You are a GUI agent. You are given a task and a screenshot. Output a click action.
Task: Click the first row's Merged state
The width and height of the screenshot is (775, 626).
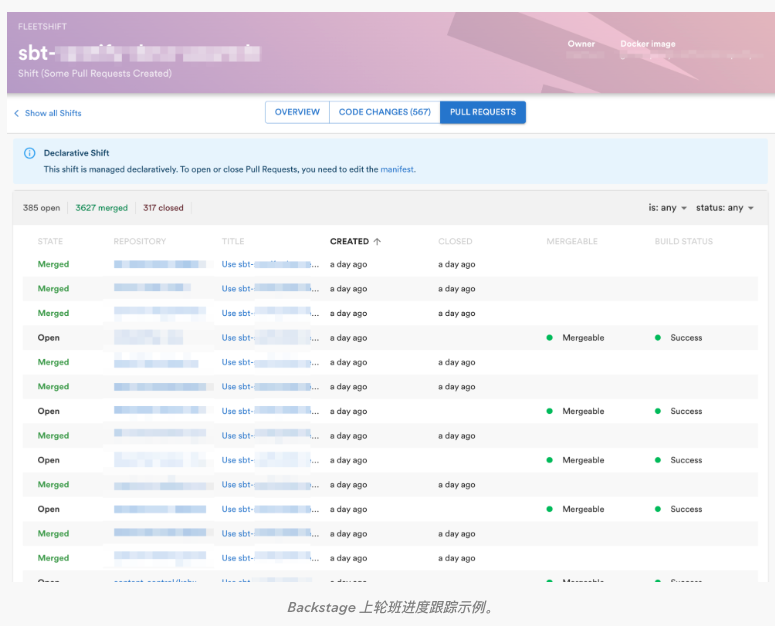(53, 264)
